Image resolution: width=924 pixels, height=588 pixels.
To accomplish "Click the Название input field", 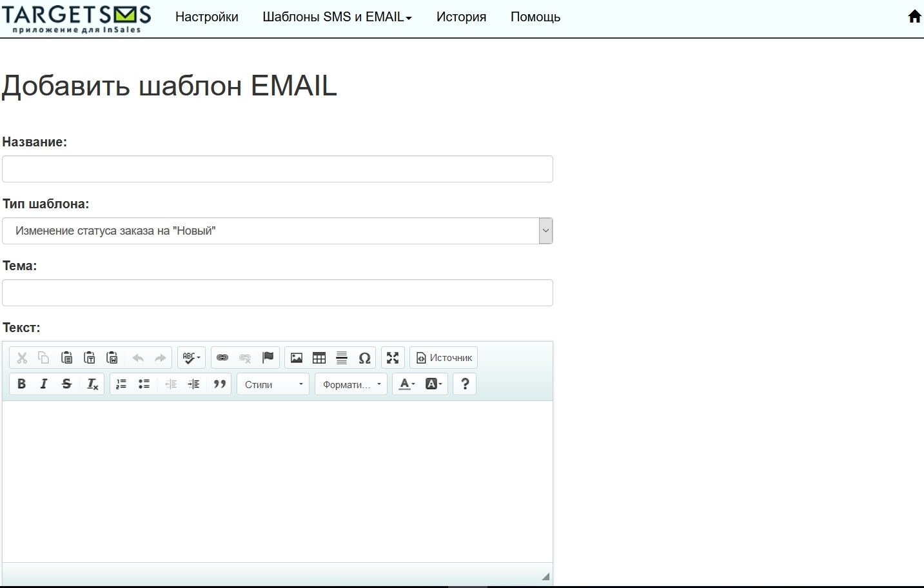I will (277, 169).
